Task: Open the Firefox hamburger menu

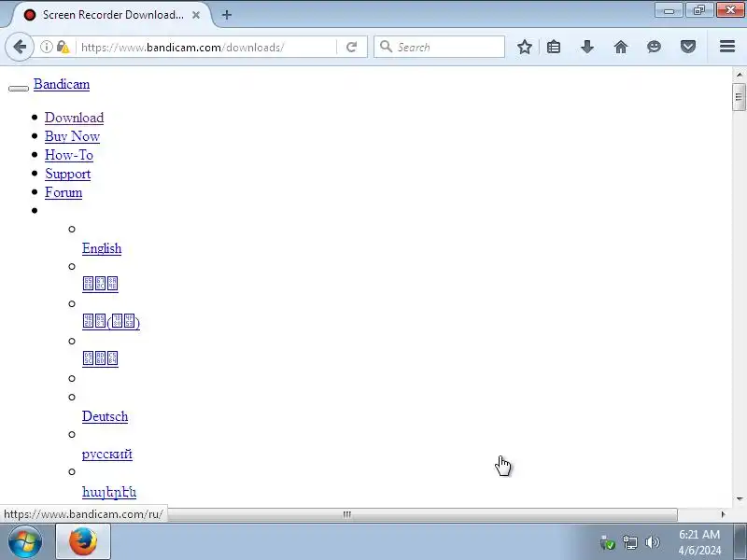Action: (x=727, y=47)
